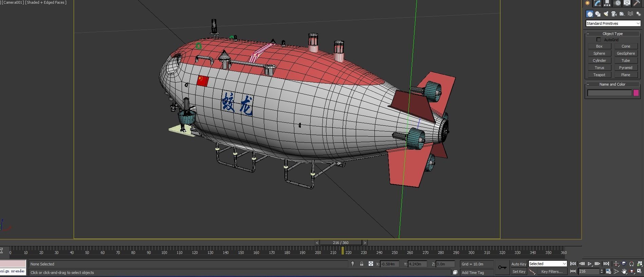Screen dimensions: 644x277
Task: Go to previous frame
Action: pyautogui.click(x=582, y=264)
